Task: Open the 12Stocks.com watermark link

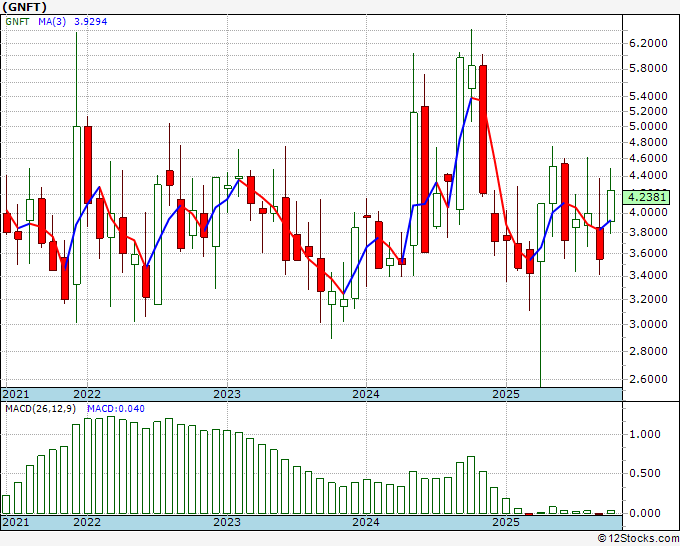Action: [x=636, y=538]
